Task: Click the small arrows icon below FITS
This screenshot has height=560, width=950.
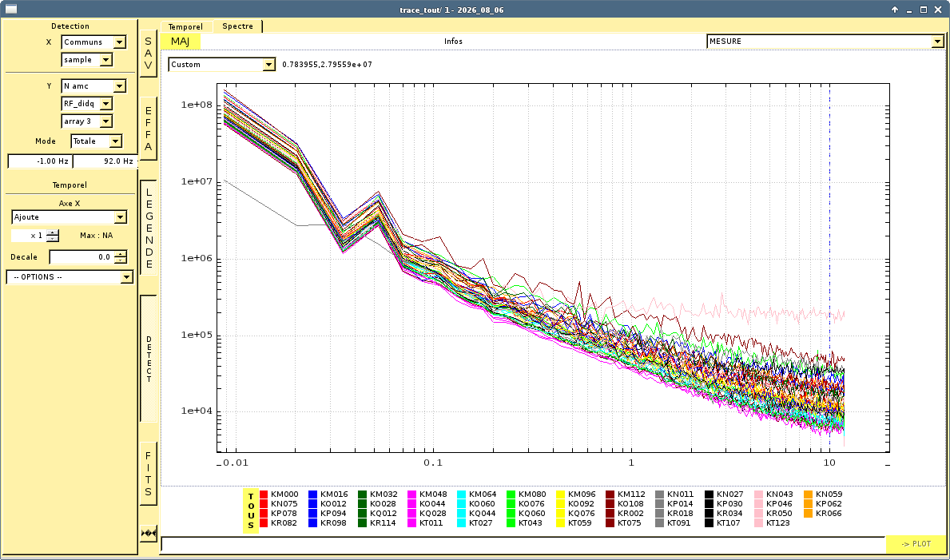Action: (149, 534)
